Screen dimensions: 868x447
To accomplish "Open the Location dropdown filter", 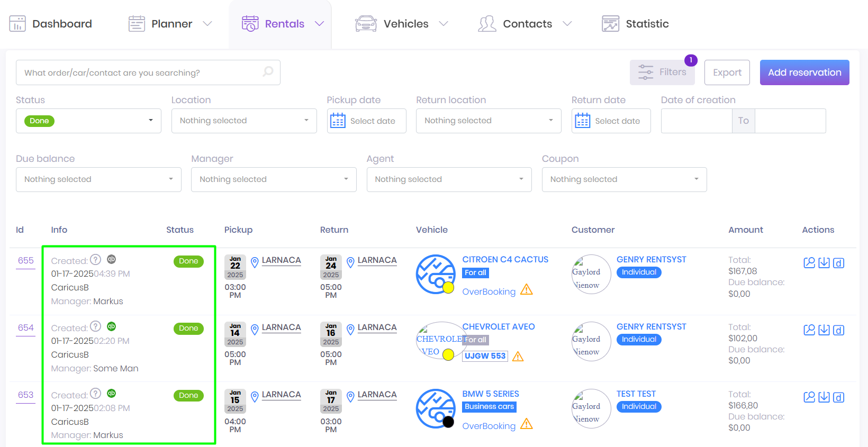I will [x=244, y=121].
